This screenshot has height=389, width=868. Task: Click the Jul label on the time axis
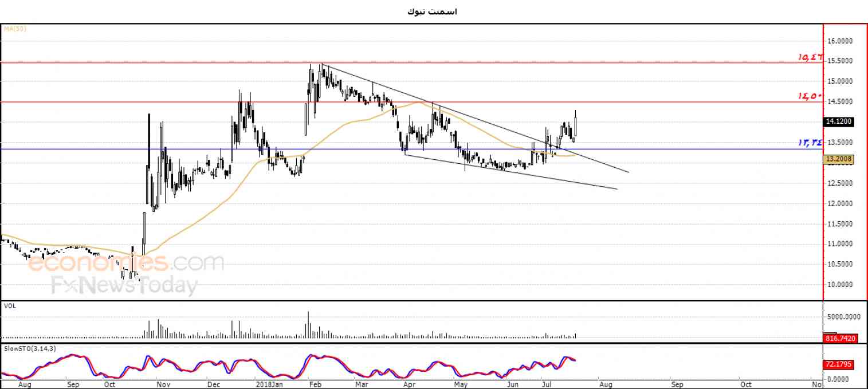pyautogui.click(x=547, y=384)
